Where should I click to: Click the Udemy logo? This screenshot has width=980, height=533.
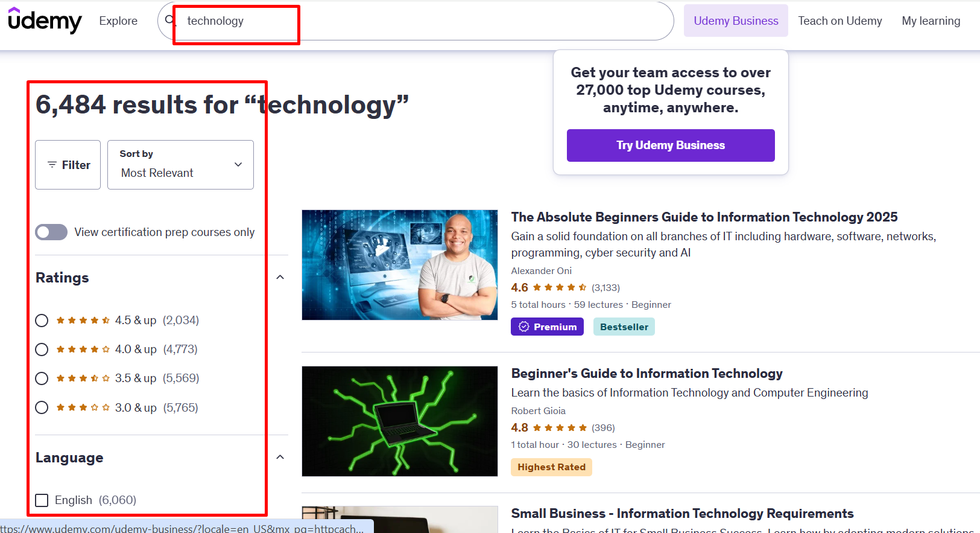click(x=45, y=21)
